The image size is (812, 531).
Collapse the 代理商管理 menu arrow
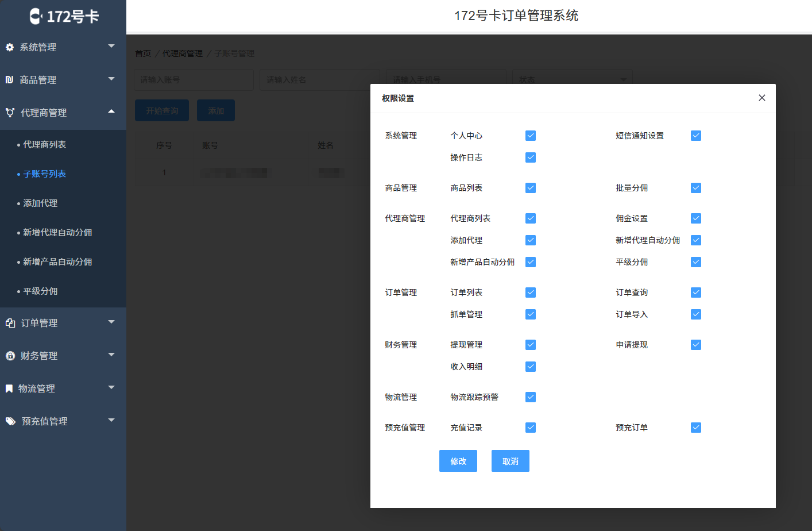tap(111, 111)
